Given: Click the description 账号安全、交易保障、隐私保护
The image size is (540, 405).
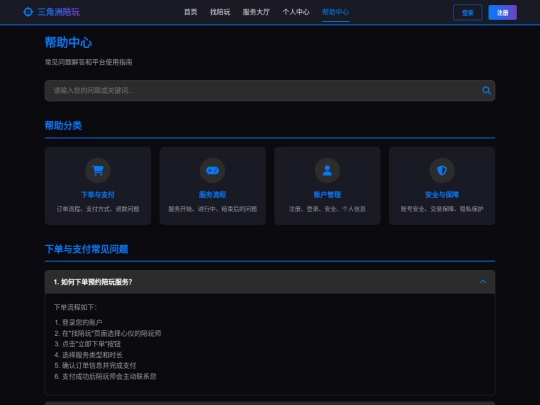Looking at the screenshot, I should [442, 209].
